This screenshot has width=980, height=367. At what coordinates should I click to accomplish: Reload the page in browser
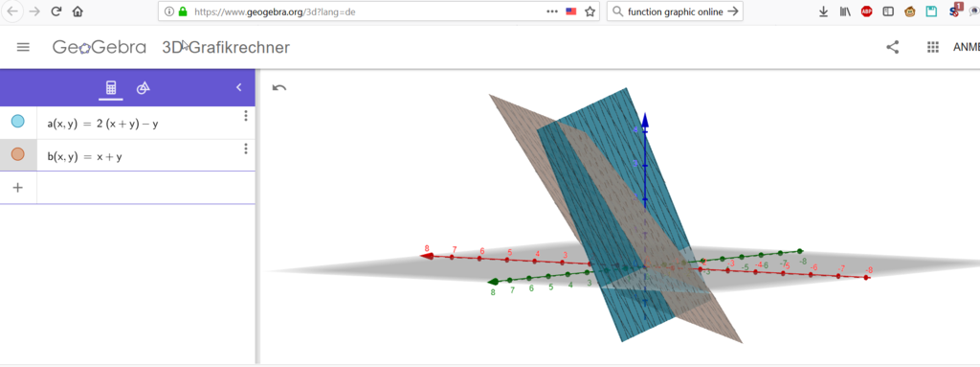click(56, 11)
